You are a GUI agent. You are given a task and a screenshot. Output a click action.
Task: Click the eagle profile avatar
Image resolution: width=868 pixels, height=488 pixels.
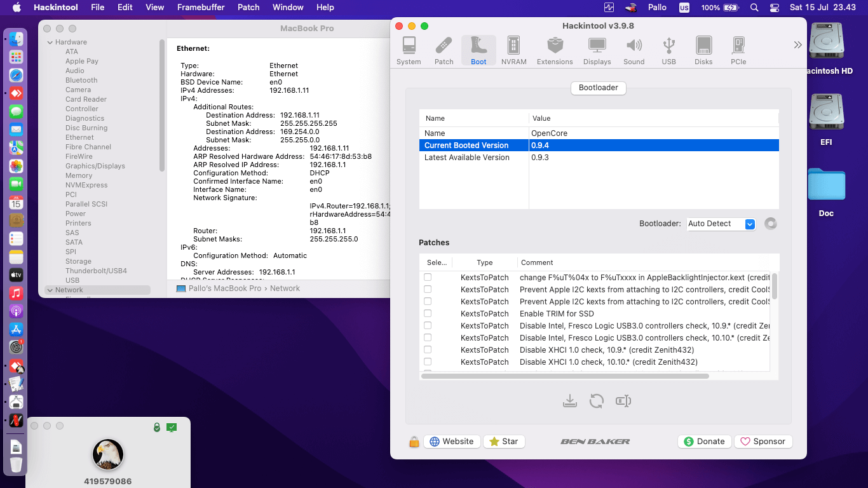pyautogui.click(x=108, y=454)
